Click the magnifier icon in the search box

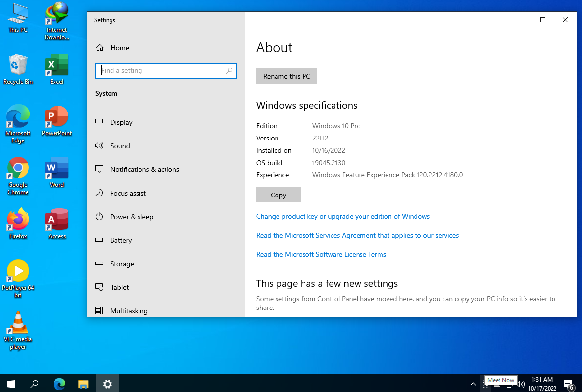pos(229,71)
